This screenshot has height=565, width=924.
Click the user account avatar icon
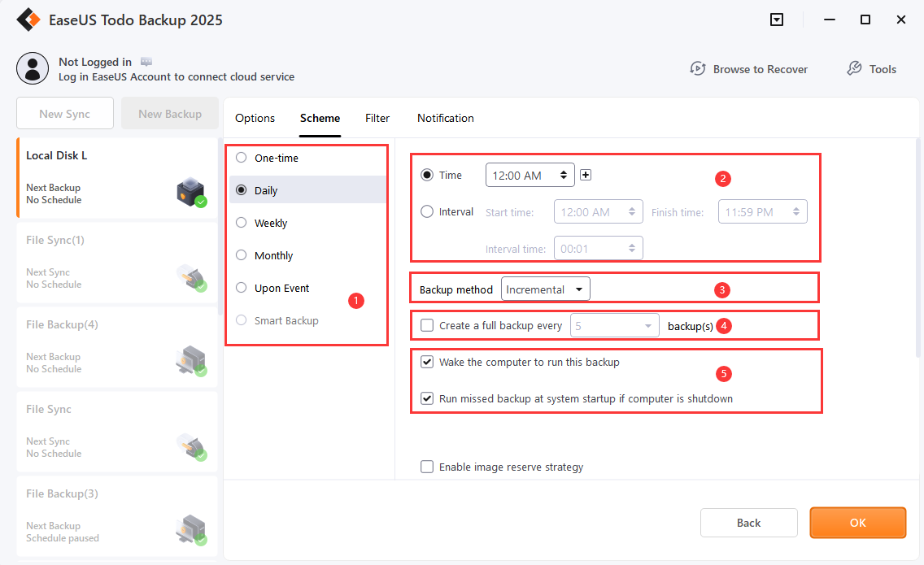33,68
